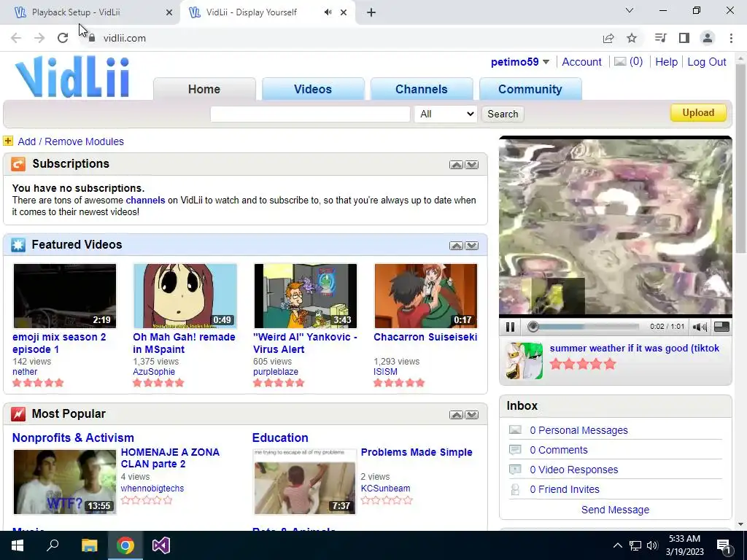Open petimo59 user dropdown
This screenshot has width=747, height=560.
tap(546, 62)
